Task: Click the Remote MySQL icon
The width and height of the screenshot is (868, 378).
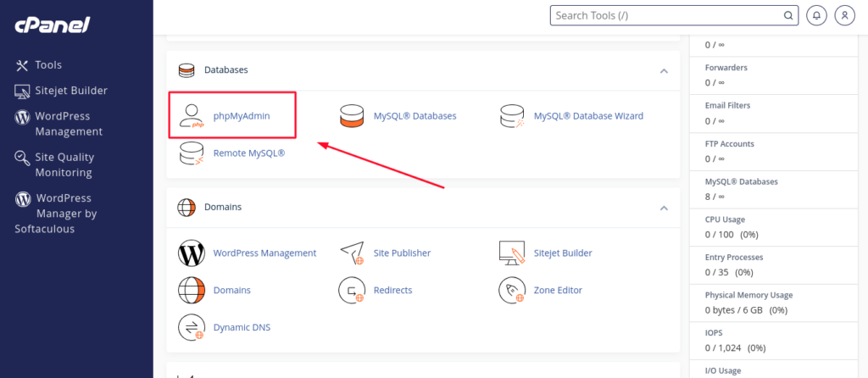Action: 192,153
